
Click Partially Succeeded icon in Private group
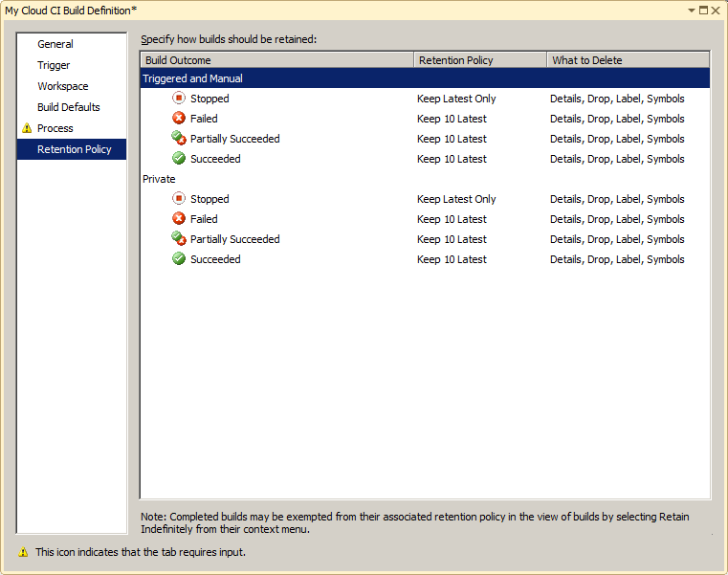179,239
